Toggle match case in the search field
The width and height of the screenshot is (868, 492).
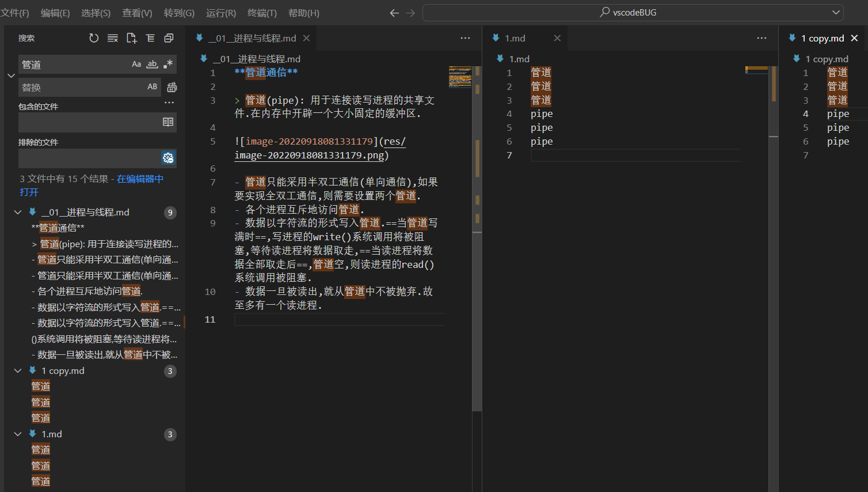[136, 64]
